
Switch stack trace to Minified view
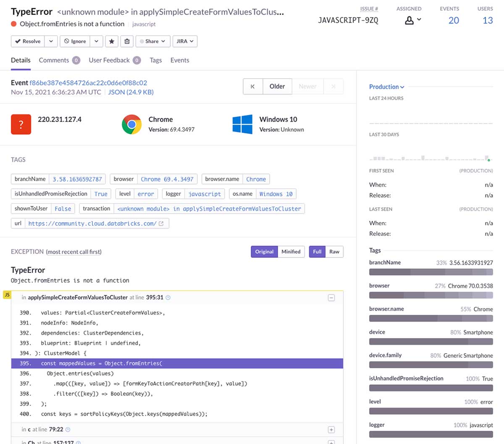click(291, 251)
